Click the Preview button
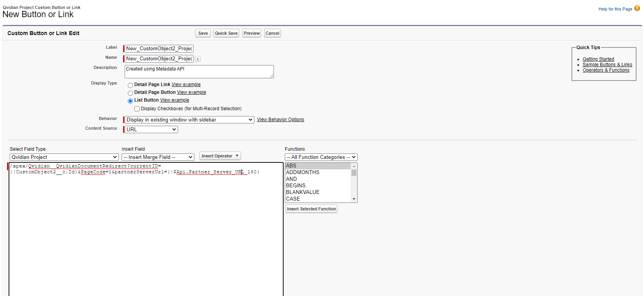644x296 pixels. pos(252,33)
